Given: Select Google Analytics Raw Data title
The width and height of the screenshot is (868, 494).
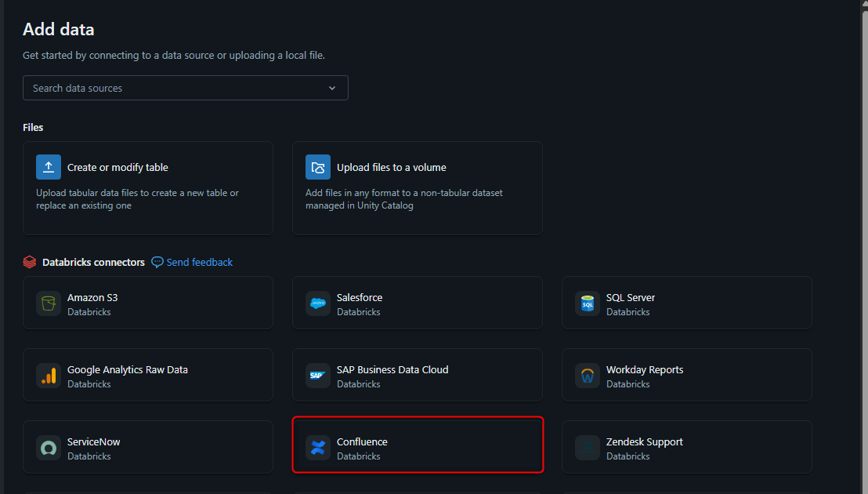Looking at the screenshot, I should point(128,369).
